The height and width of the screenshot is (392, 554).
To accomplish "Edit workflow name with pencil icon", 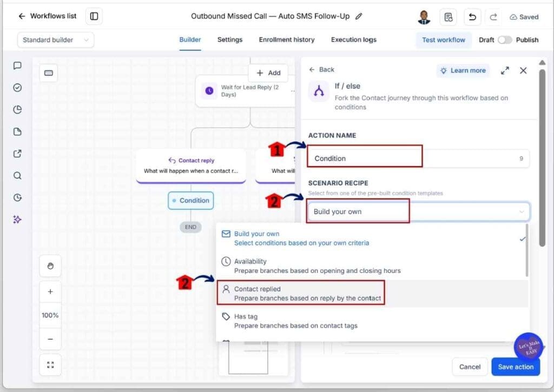I will pyautogui.click(x=359, y=16).
